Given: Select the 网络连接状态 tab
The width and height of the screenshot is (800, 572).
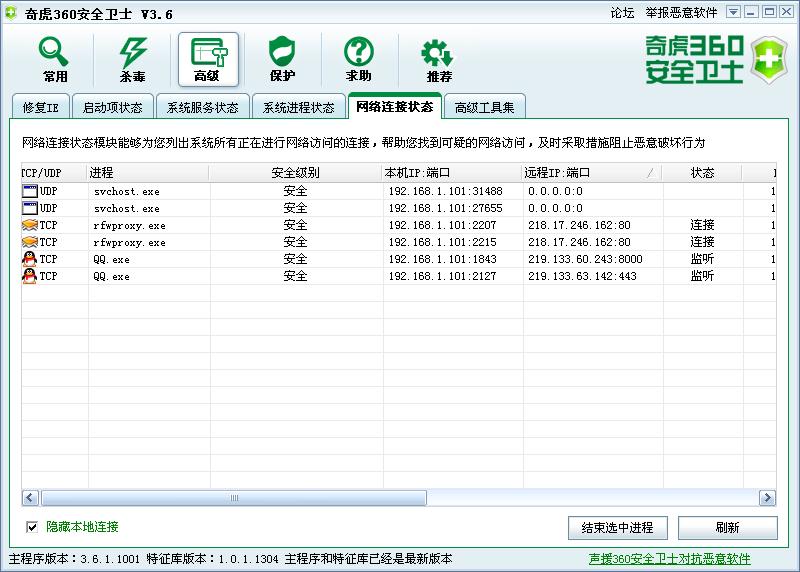Looking at the screenshot, I should pos(395,106).
